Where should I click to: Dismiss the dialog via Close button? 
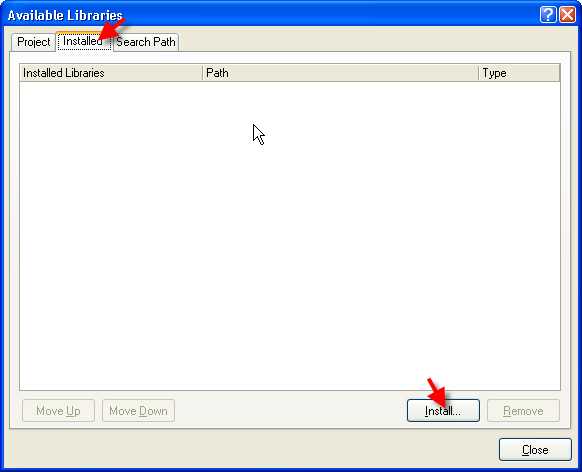click(x=535, y=450)
